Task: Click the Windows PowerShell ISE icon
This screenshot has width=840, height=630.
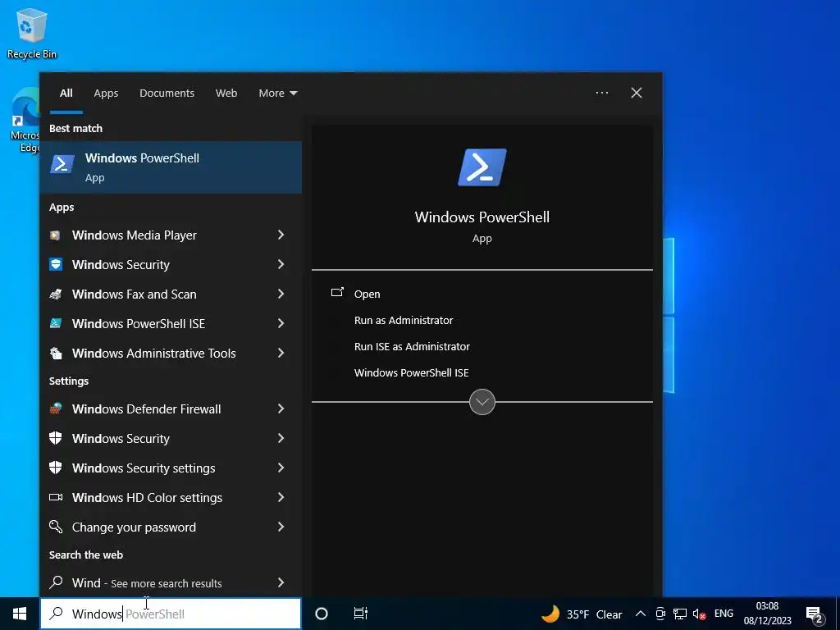Action: tap(56, 323)
